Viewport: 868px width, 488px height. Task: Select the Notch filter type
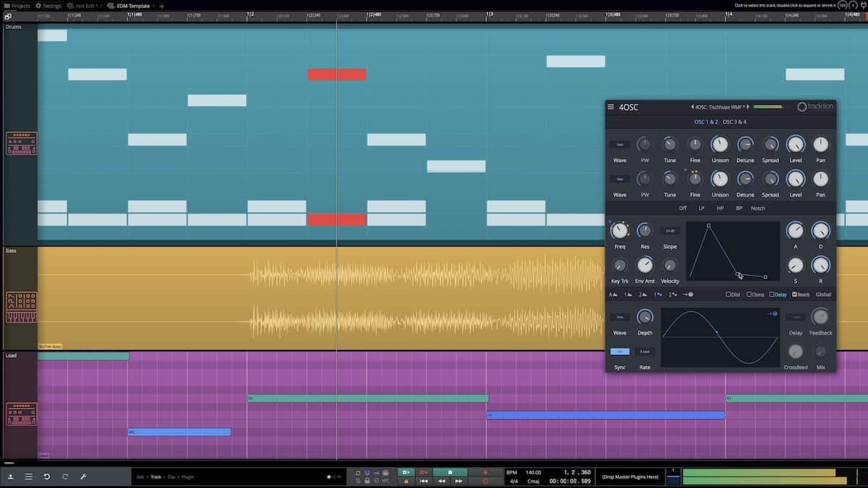pyautogui.click(x=758, y=208)
